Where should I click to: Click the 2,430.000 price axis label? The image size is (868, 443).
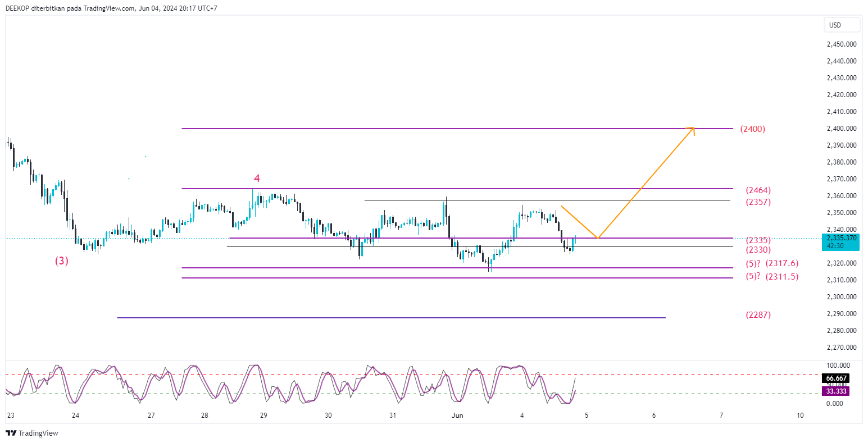(842, 77)
